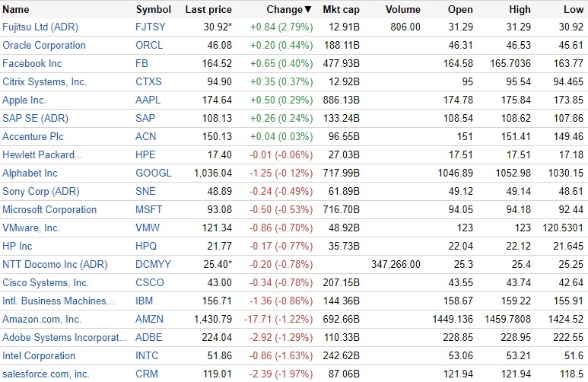Image resolution: width=588 pixels, height=382 pixels.
Task: Sort by Volume column header
Action: tap(404, 9)
